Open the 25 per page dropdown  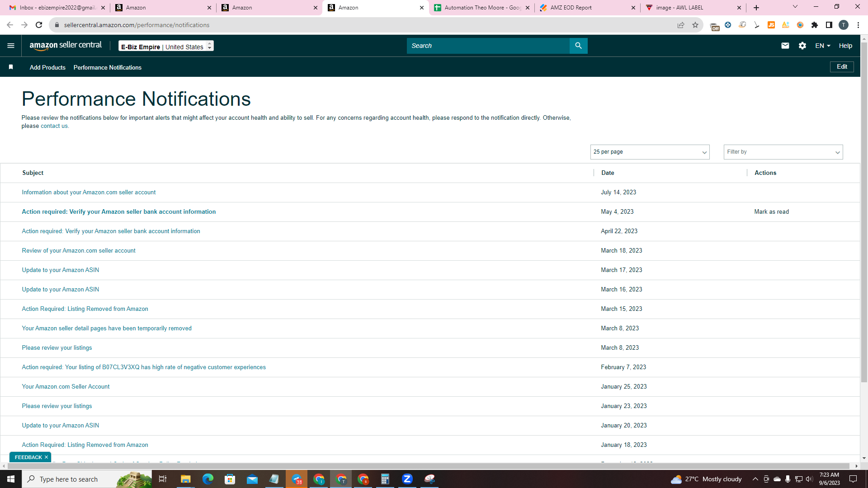point(650,152)
